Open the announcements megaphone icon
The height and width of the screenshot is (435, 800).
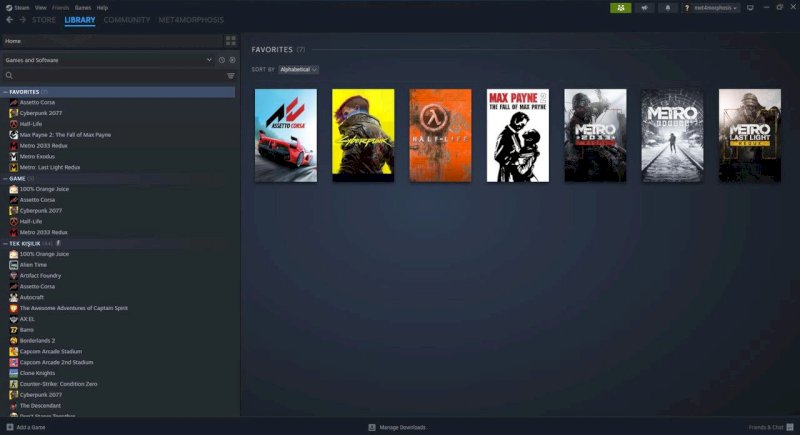tap(644, 8)
